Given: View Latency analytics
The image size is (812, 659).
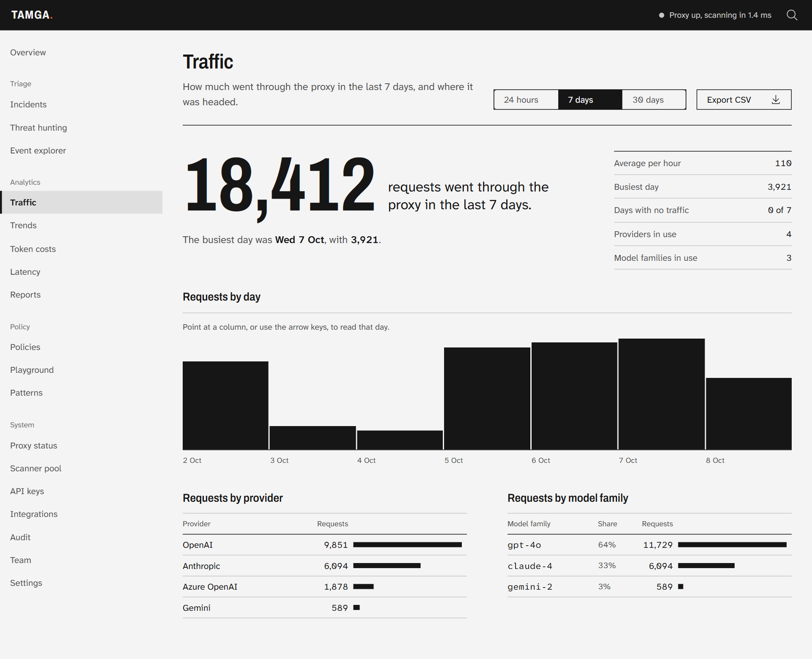Looking at the screenshot, I should coord(81,272).
